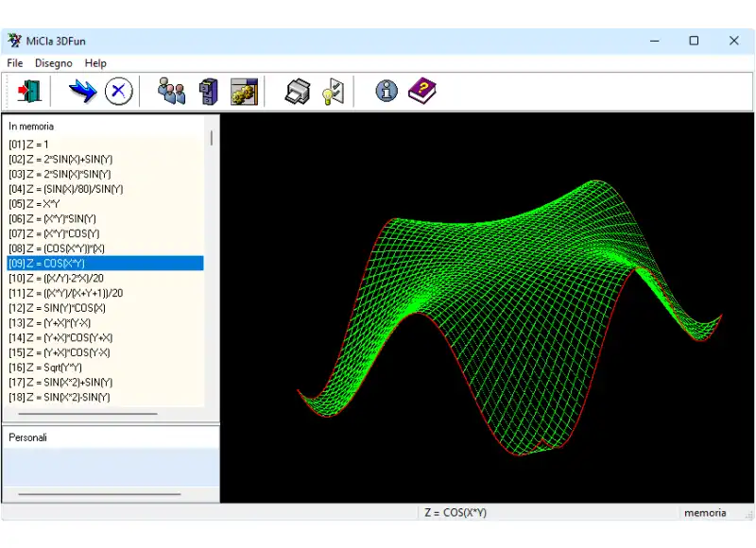Open the gears settings icon
Viewport: 756px width, 548px height.
[245, 91]
